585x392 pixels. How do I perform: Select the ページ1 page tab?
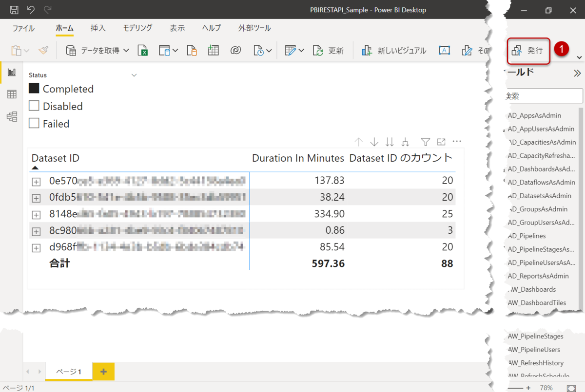[x=68, y=372]
